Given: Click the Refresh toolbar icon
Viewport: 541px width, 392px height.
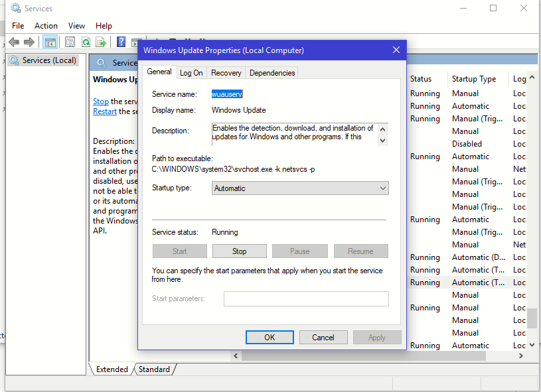Looking at the screenshot, I should point(86,42).
